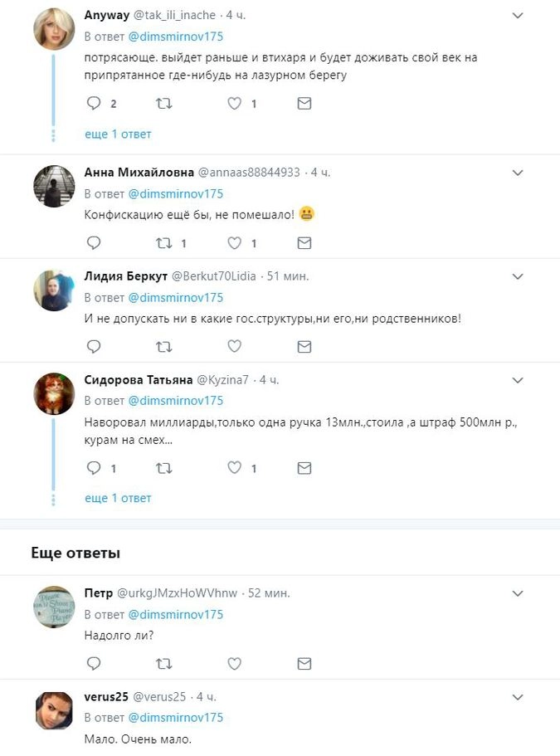Viewport: 560px width, 756px height.
Task: Reply to Лидия Беркут's tweet
Action: [x=94, y=346]
